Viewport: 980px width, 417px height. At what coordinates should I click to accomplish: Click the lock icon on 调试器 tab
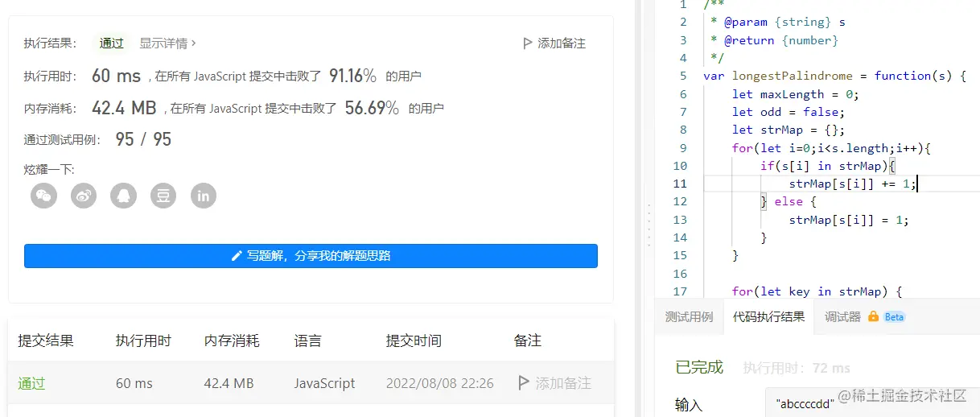click(x=873, y=317)
